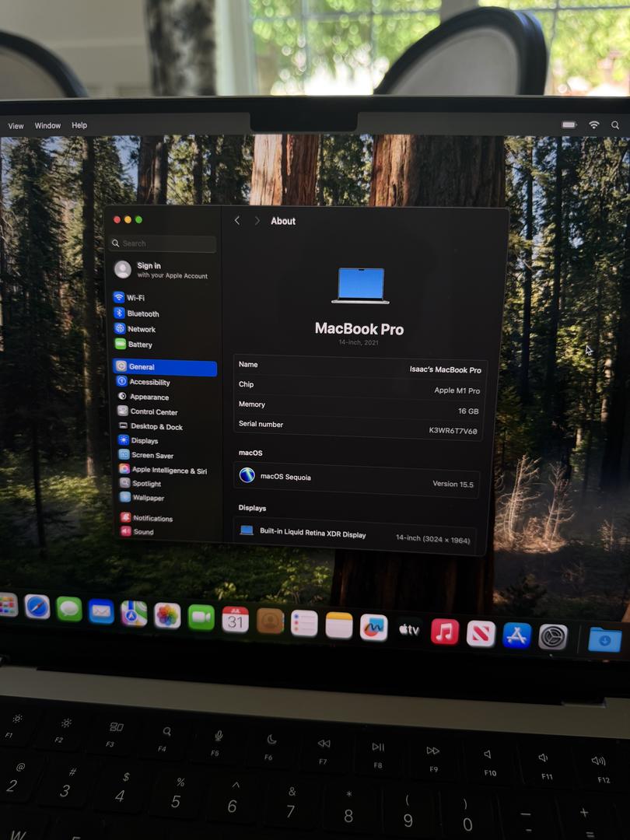Open Apple TV from the Dock
Image resolution: width=630 pixels, height=840 pixels.
(x=409, y=629)
